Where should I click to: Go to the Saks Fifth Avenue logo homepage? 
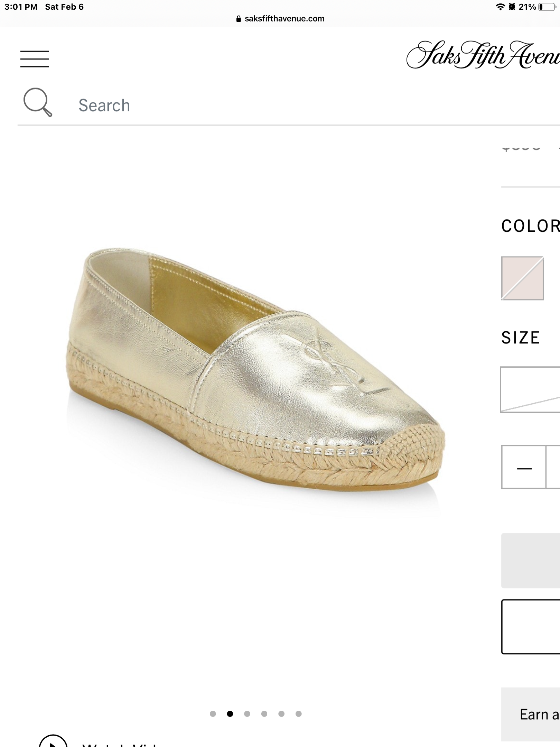click(483, 55)
